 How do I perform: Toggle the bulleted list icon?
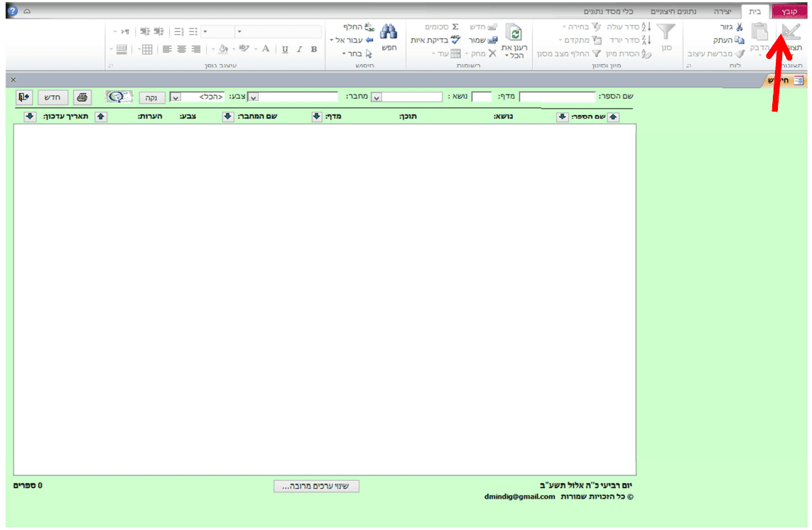(x=193, y=31)
